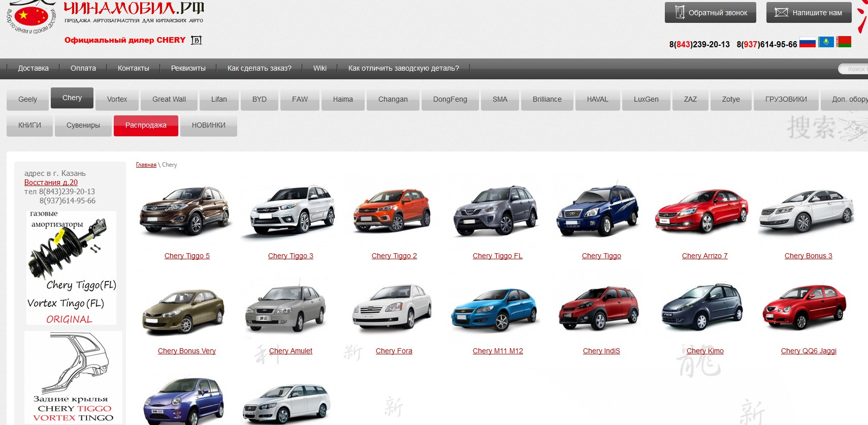The image size is (868, 425).
Task: Open the Chery Amulet link
Action: pos(291,351)
